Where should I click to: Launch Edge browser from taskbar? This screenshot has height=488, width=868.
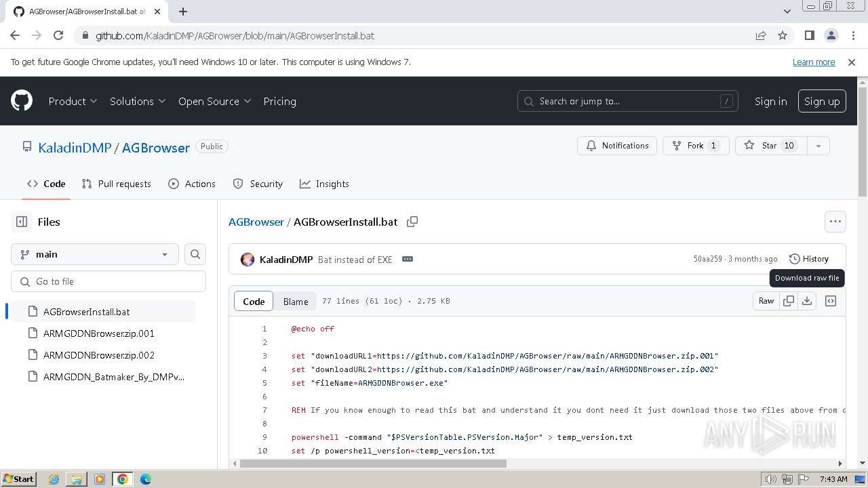tap(146, 479)
